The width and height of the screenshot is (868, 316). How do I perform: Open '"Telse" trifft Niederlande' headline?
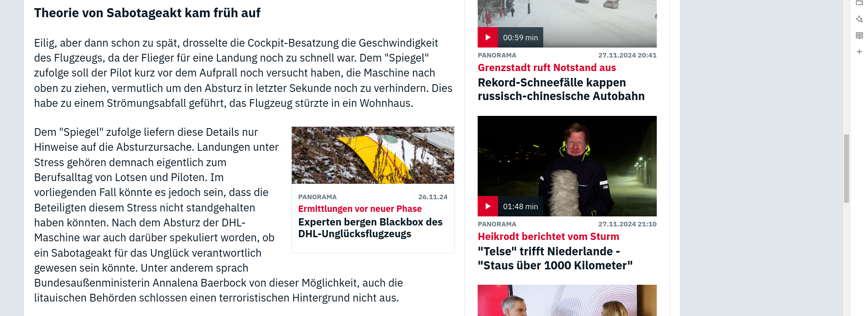(x=555, y=258)
